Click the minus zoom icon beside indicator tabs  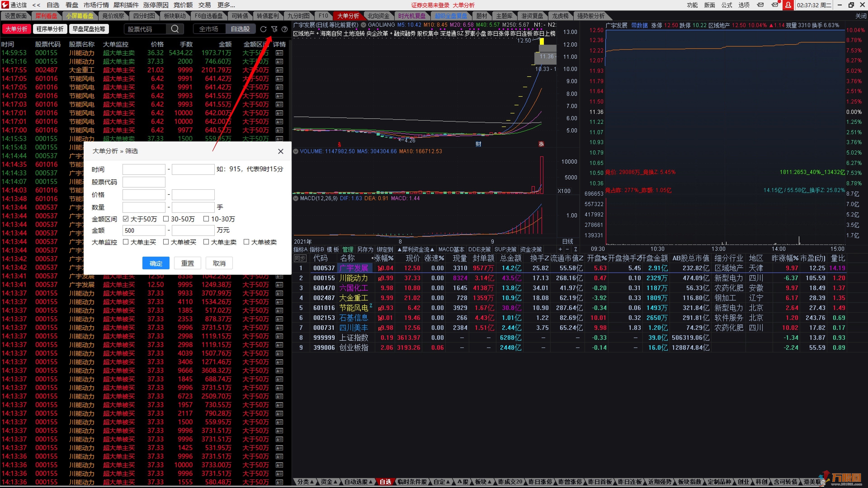coord(567,249)
